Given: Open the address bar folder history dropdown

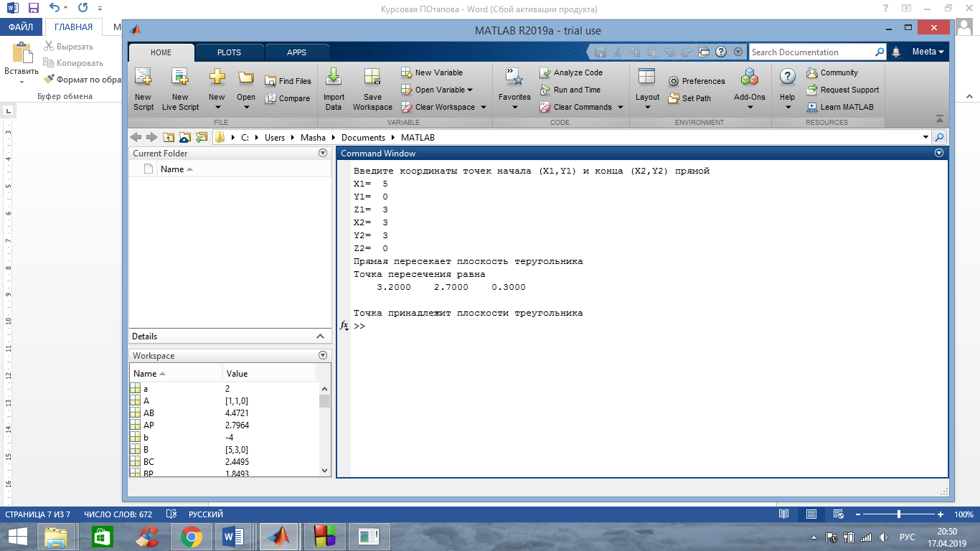Looking at the screenshot, I should click(925, 137).
